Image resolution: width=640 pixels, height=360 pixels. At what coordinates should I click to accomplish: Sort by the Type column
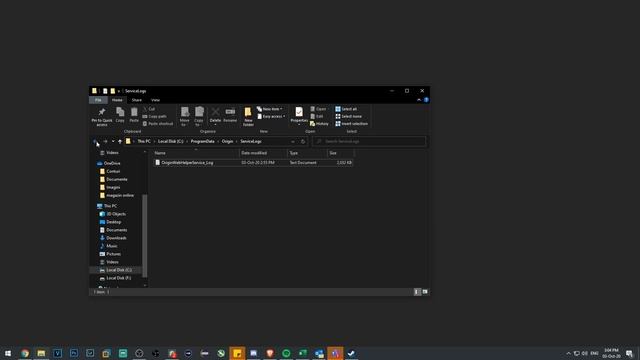click(x=307, y=153)
